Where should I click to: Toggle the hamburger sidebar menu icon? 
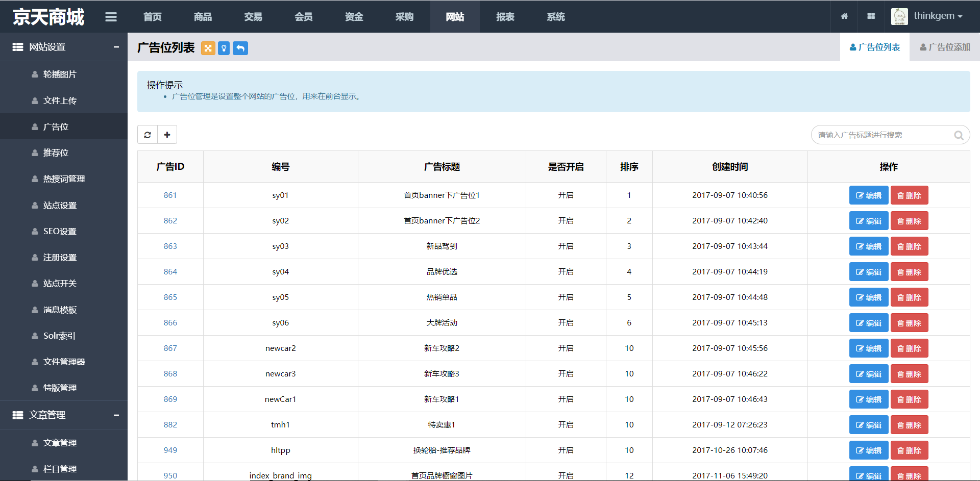111,17
